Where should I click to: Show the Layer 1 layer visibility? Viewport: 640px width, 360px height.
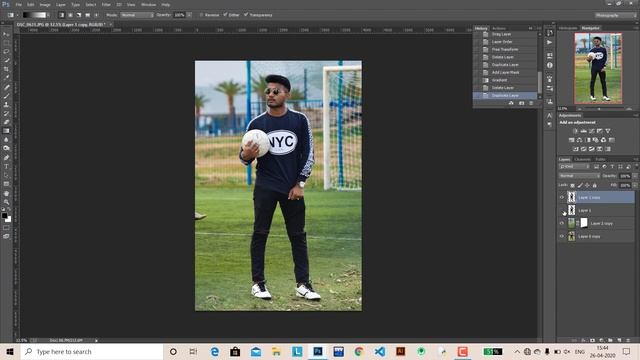562,211
